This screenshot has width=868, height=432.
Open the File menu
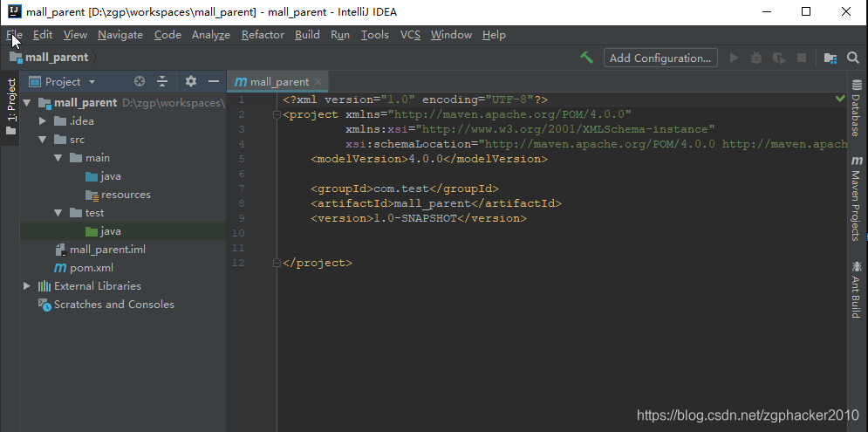(x=14, y=35)
